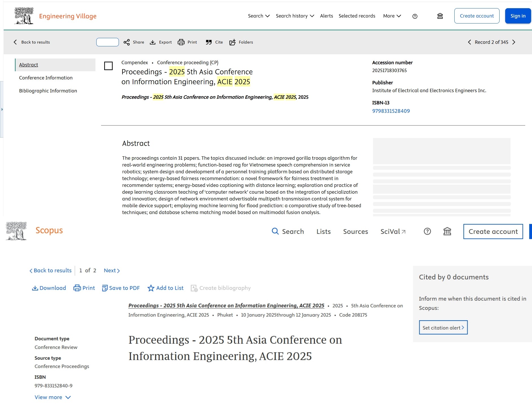Click the Save to PDF icon
The height and width of the screenshot is (404, 532).
[x=104, y=288]
